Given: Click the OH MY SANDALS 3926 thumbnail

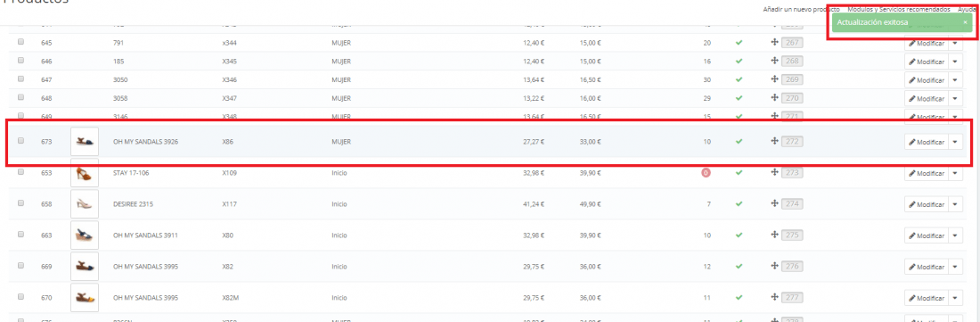Looking at the screenshot, I should pyautogui.click(x=85, y=141).
